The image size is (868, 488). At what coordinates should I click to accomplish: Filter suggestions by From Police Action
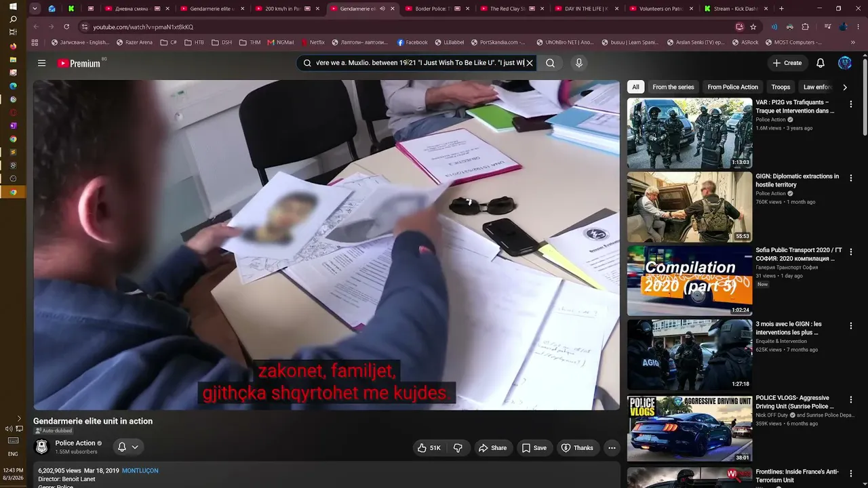732,87
